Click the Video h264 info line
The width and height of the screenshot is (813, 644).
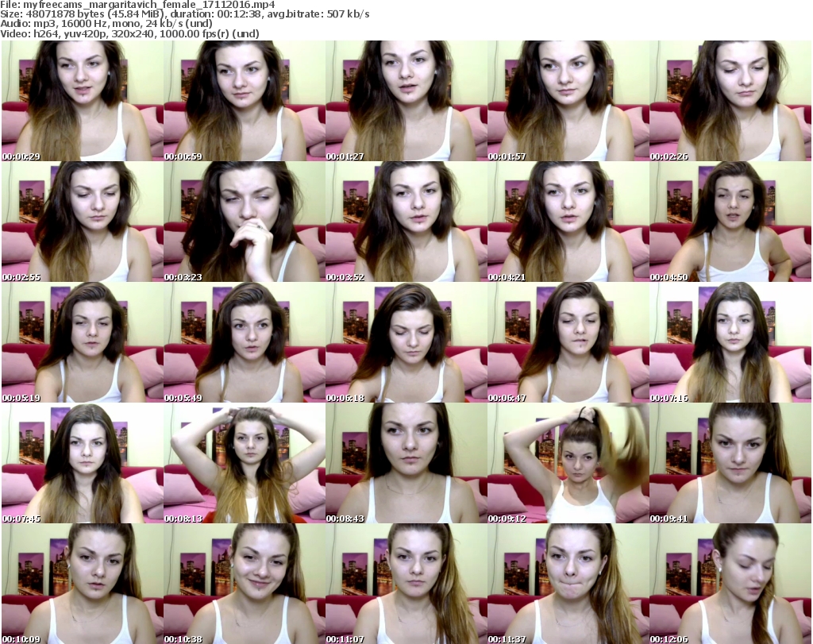[x=129, y=34]
